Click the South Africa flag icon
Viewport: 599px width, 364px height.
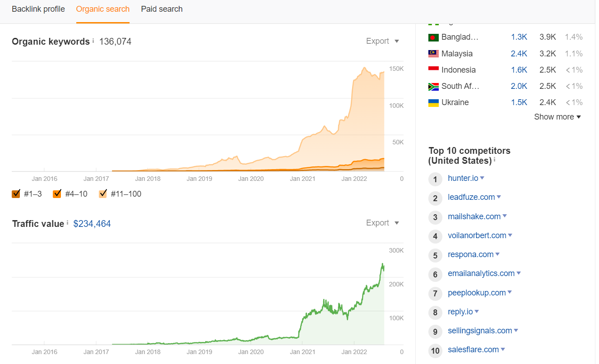(x=433, y=86)
